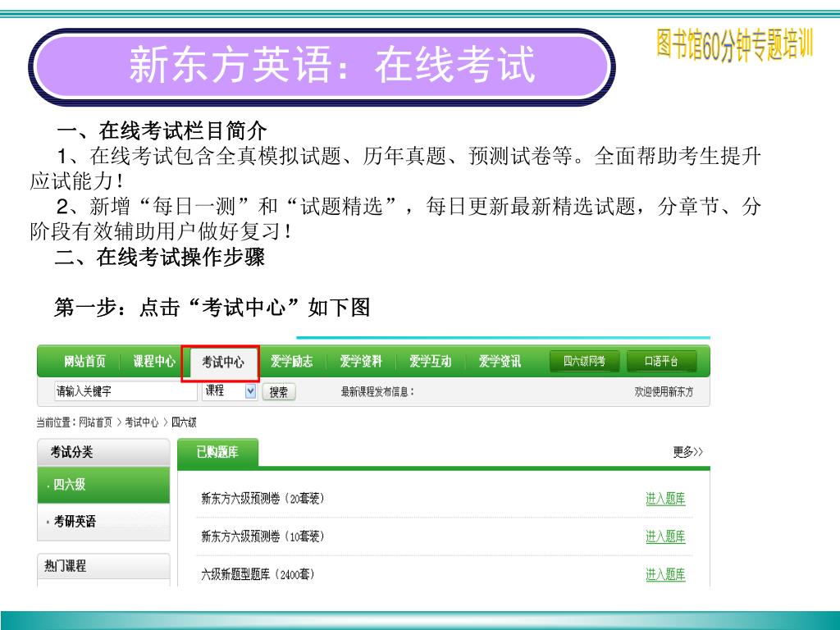
Task: Click the 四六级网考 button
Action: (x=584, y=361)
